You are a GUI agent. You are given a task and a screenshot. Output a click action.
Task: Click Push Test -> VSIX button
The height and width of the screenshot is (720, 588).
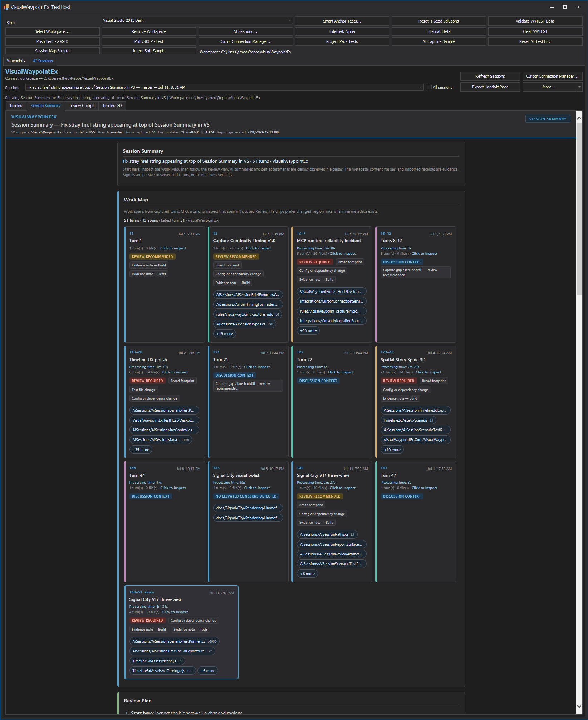tap(52, 41)
